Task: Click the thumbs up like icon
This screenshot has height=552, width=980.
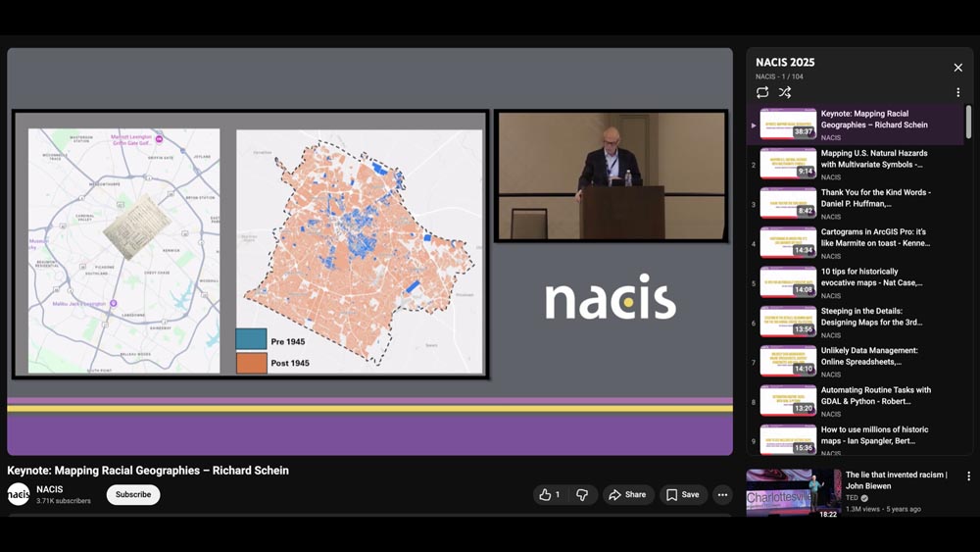Action: tap(546, 495)
